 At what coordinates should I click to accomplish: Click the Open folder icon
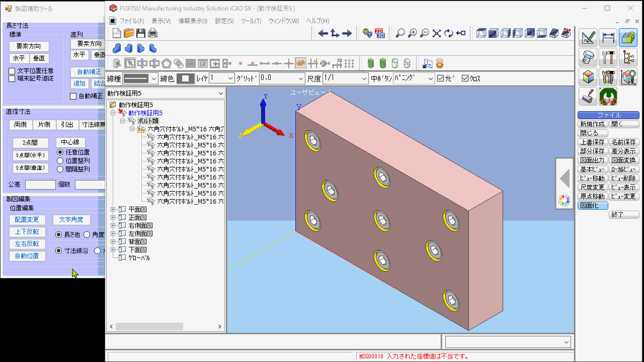[129, 33]
